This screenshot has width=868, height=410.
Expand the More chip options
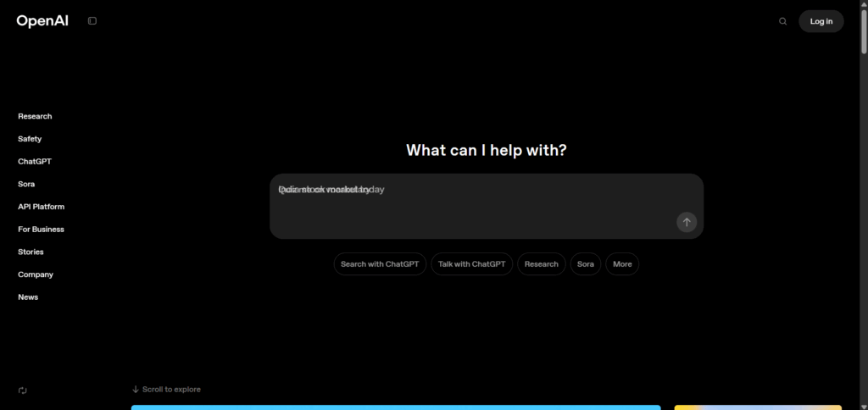pos(622,264)
